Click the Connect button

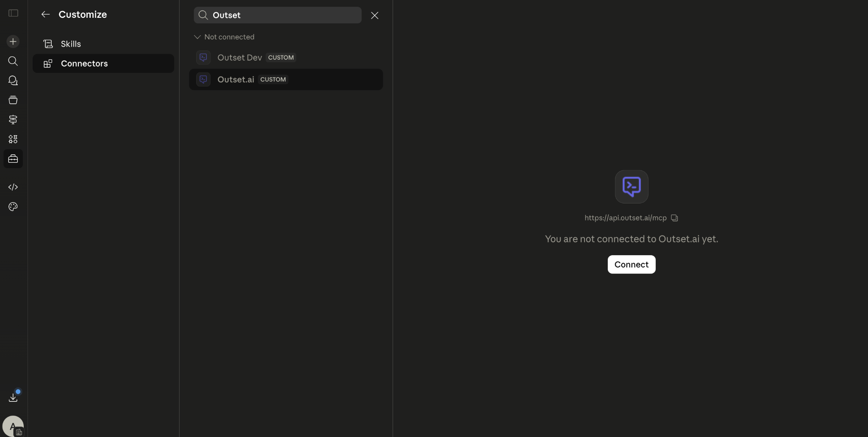point(632,264)
